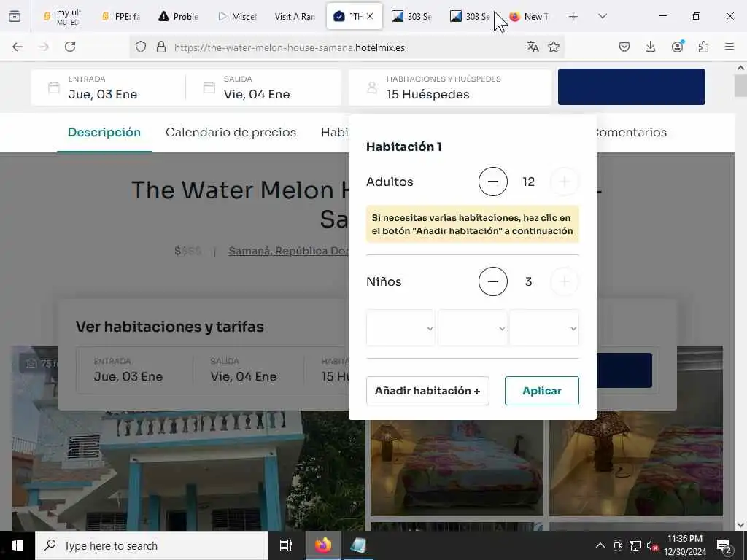Image resolution: width=747 pixels, height=560 pixels.
Task: Select the Calendario de precios tab
Action: click(x=231, y=133)
